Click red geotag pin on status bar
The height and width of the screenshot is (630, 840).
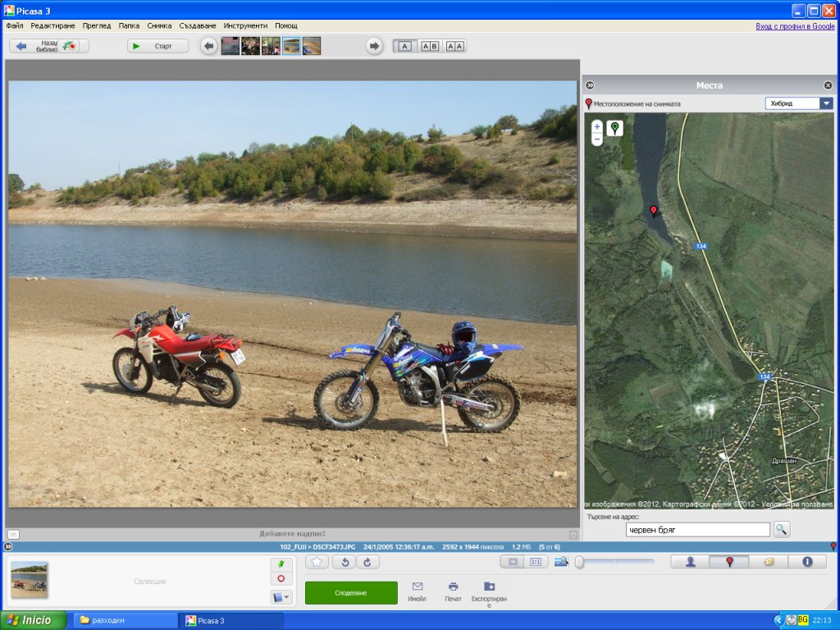pyautogui.click(x=833, y=546)
